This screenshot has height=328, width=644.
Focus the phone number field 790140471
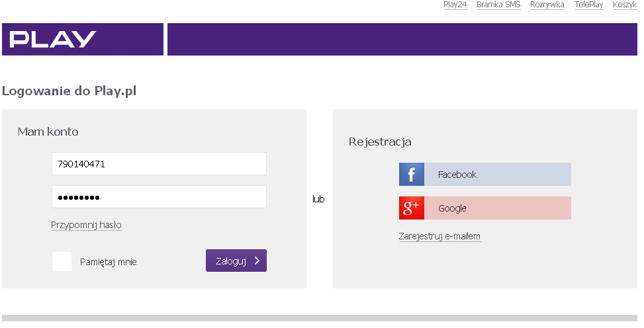tap(159, 164)
